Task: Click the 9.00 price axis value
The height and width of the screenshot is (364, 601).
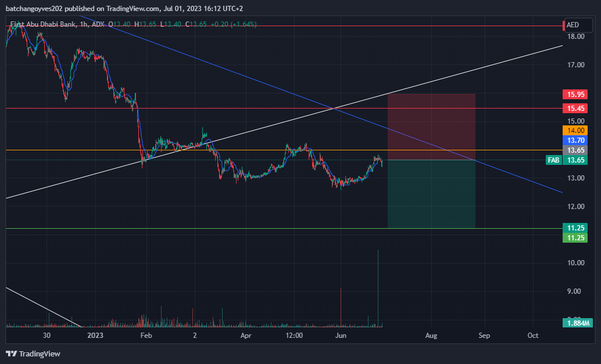Action: pos(574,291)
